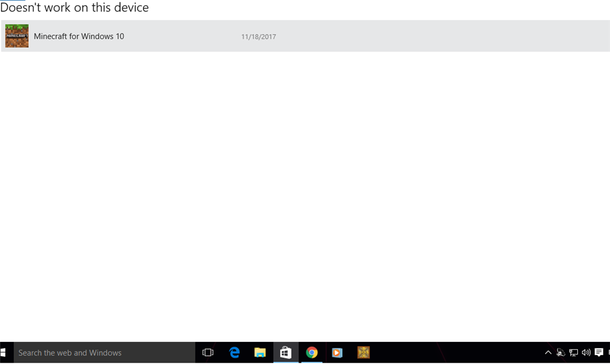The image size is (610, 364).
Task: Launch the DOSBox taskbar icon
Action: point(363,352)
